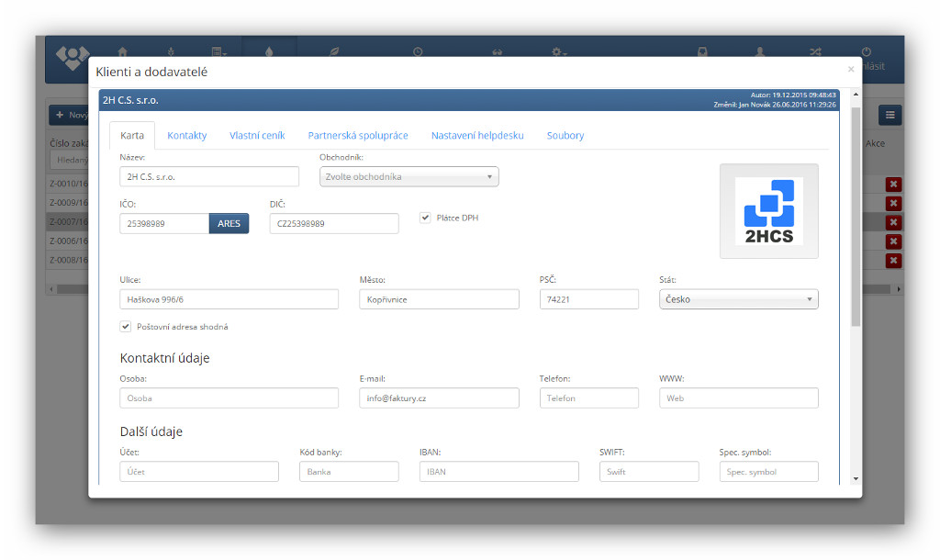Open the settings gear menu in the navbar
Viewport: 940px width, 560px height.
click(558, 51)
